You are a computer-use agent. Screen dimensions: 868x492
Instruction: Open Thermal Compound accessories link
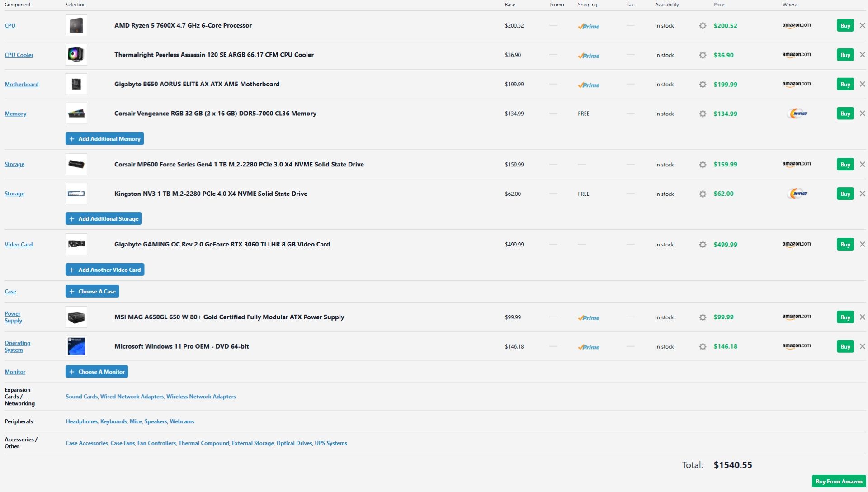pyautogui.click(x=203, y=443)
